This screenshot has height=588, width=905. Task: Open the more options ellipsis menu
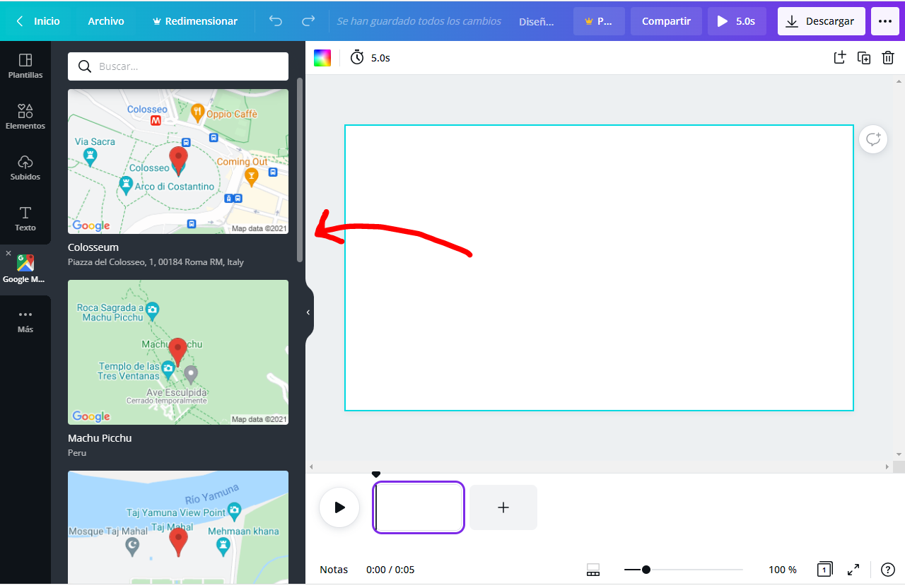[x=885, y=21]
